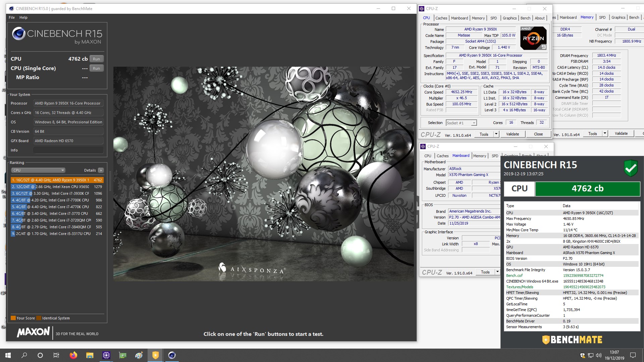The height and width of the screenshot is (362, 644).
Task: Open the Windows Start menu
Action: tap(8, 355)
